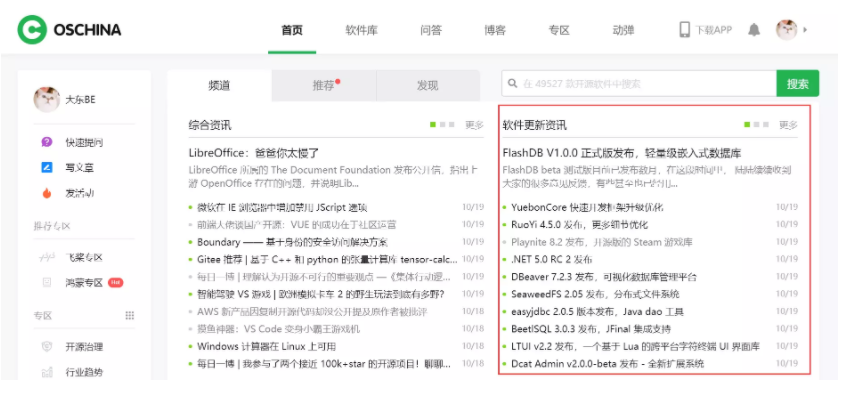Open news about JScript in IE
842x408 pixels.
pos(282,207)
